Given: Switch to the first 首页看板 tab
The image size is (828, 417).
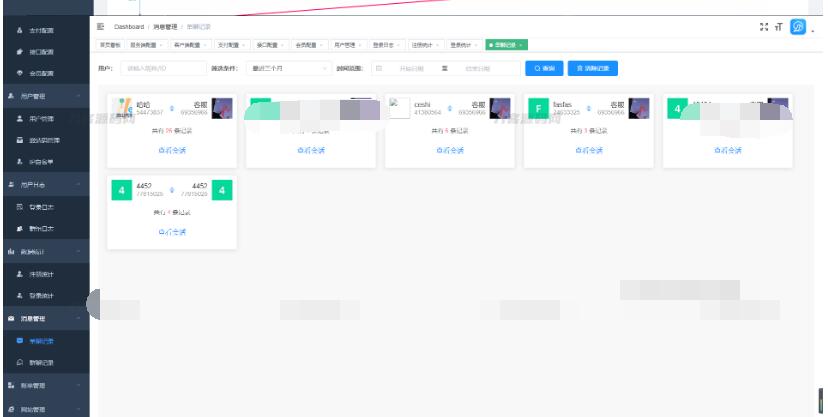Looking at the screenshot, I should tap(110, 45).
